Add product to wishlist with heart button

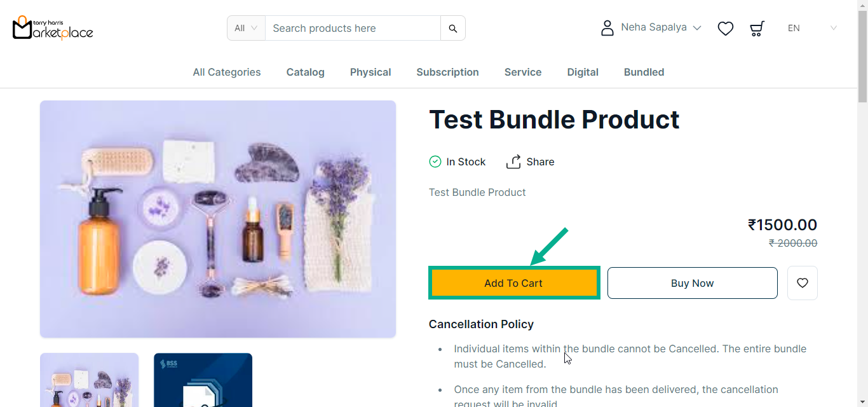pos(803,283)
